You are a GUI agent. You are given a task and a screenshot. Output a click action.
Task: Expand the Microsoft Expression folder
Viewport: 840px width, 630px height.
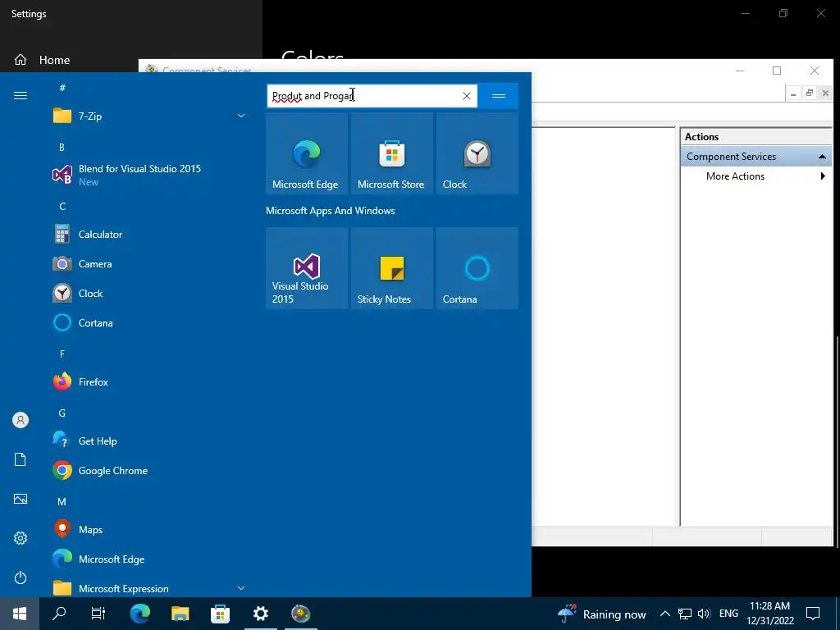tap(241, 588)
